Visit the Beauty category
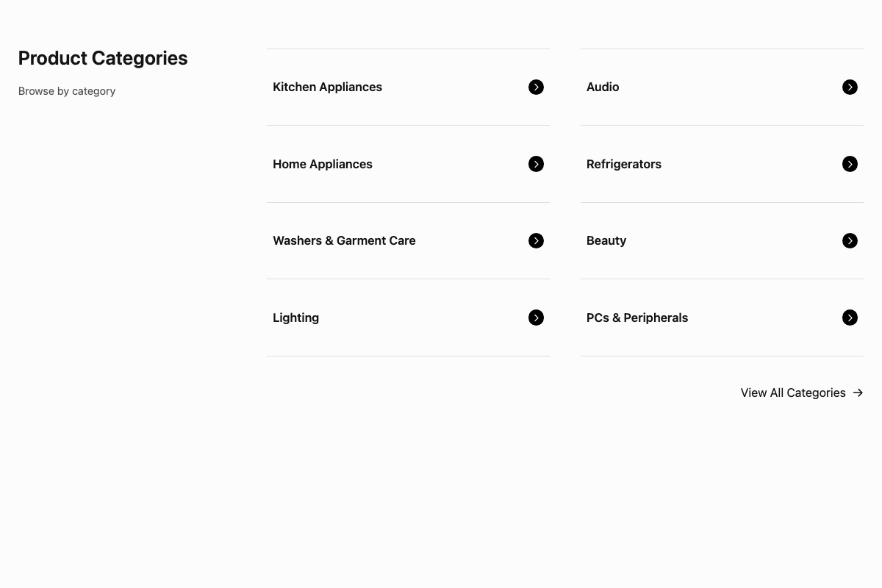This screenshot has height=588, width=882. pyautogui.click(x=606, y=241)
